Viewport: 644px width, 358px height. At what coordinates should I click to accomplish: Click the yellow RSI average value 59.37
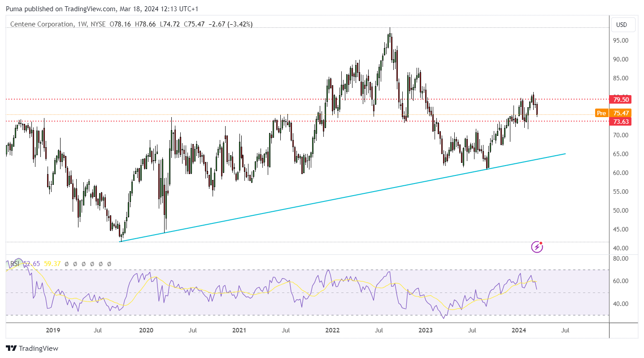(x=52, y=264)
